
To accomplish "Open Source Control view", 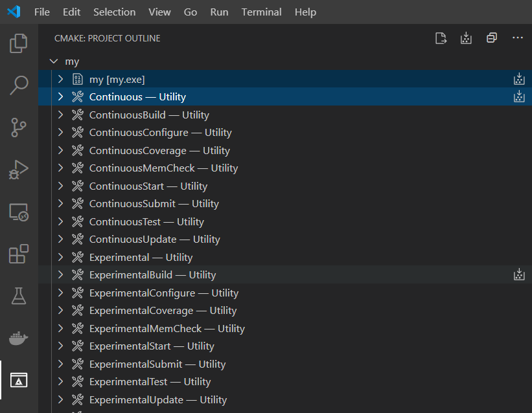I will pos(18,128).
